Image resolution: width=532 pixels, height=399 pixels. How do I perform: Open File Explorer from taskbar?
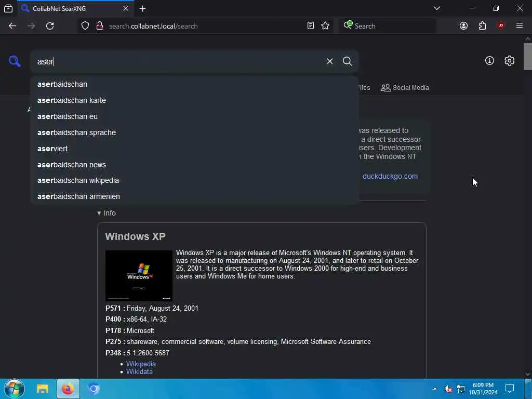tap(43, 389)
